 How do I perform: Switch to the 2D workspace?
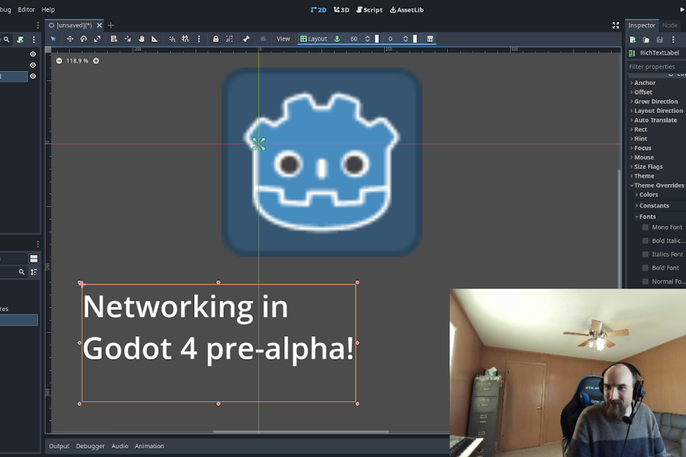tap(318, 10)
